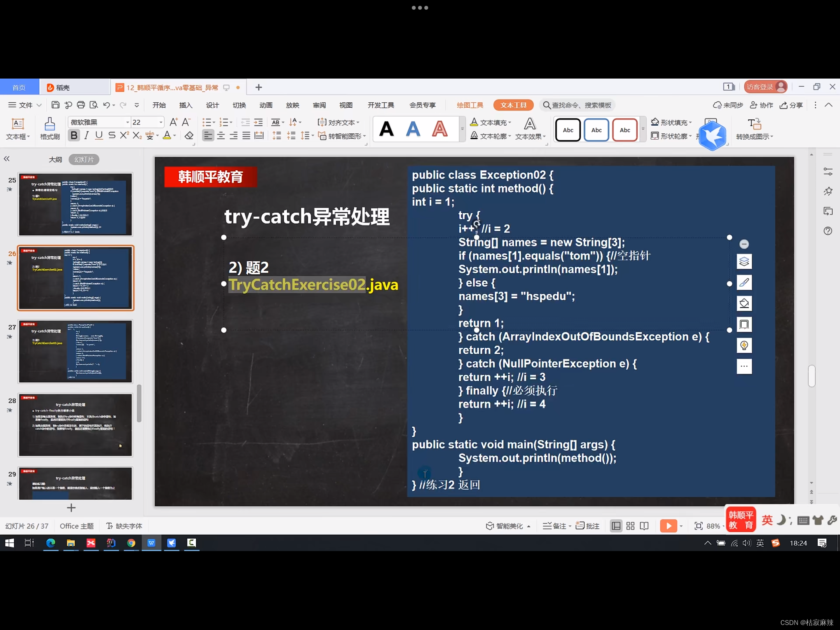
Task: Select the brush style icon in floating side toolbar
Action: pyautogui.click(x=744, y=283)
